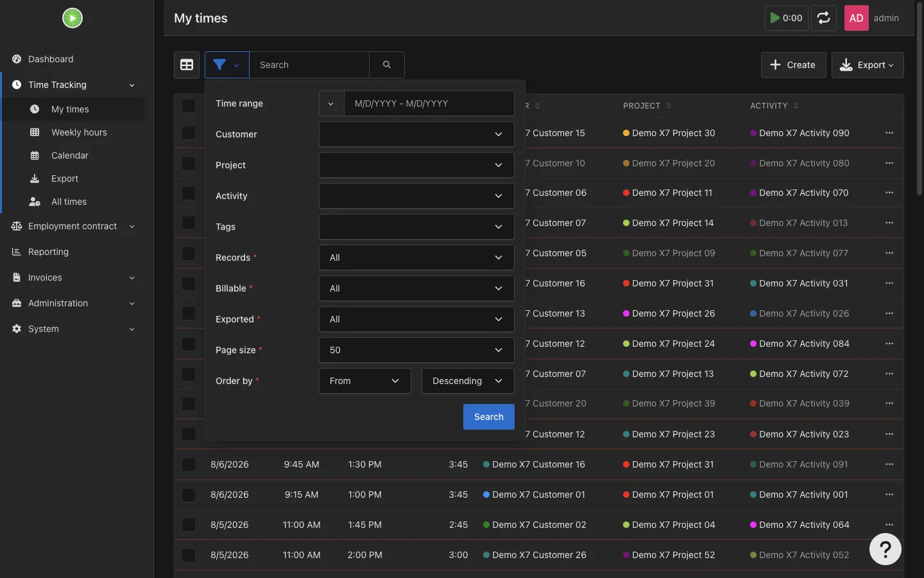Open row actions for Activity 091

(889, 464)
